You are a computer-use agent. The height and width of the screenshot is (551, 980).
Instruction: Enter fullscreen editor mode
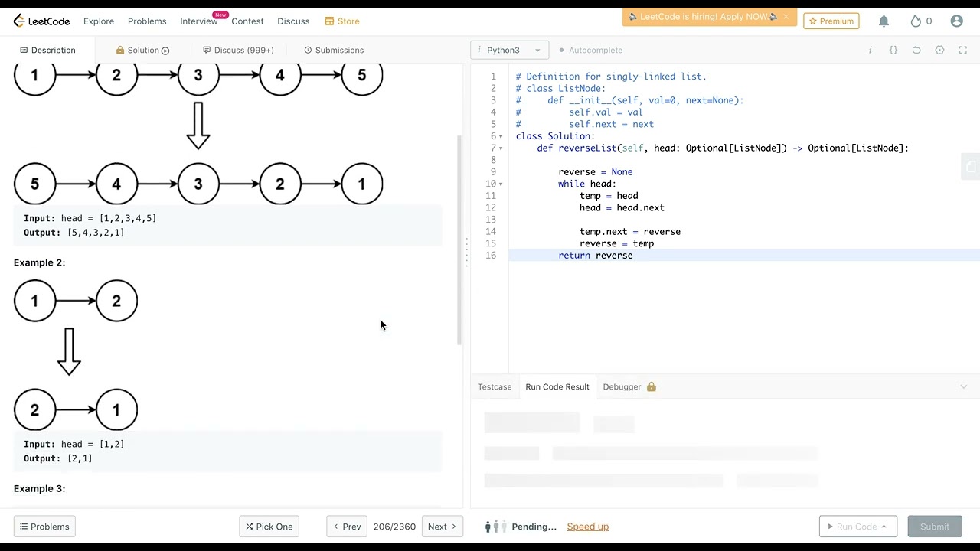pyautogui.click(x=963, y=51)
